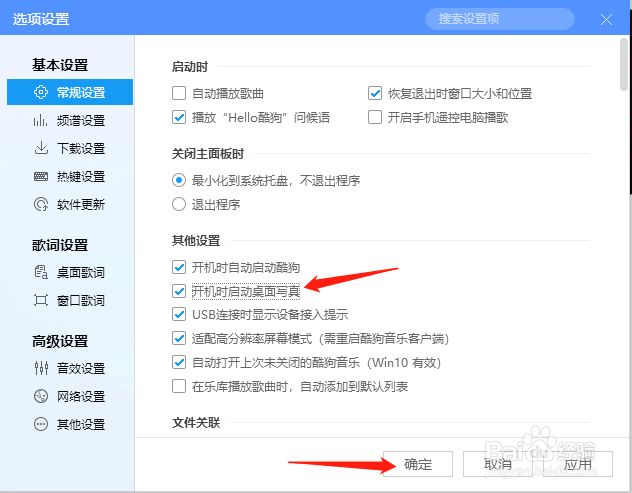Click the download arrow icon for 下载设置
This screenshot has height=493, width=632.
click(x=41, y=148)
